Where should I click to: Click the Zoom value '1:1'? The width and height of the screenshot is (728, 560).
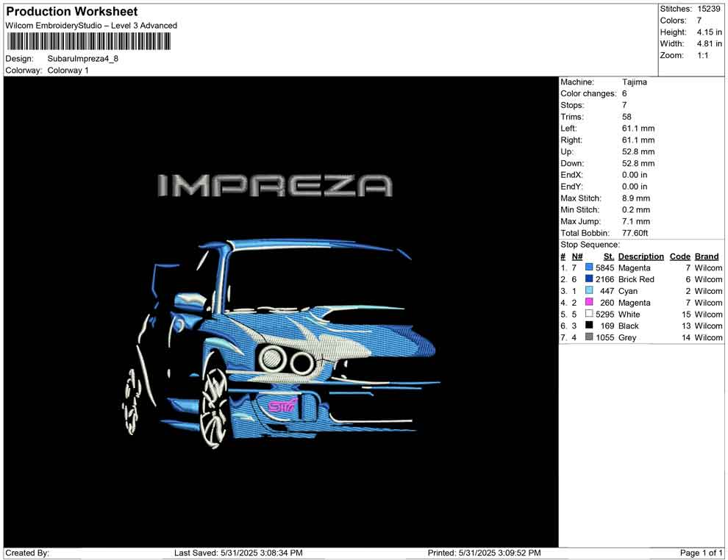point(702,55)
